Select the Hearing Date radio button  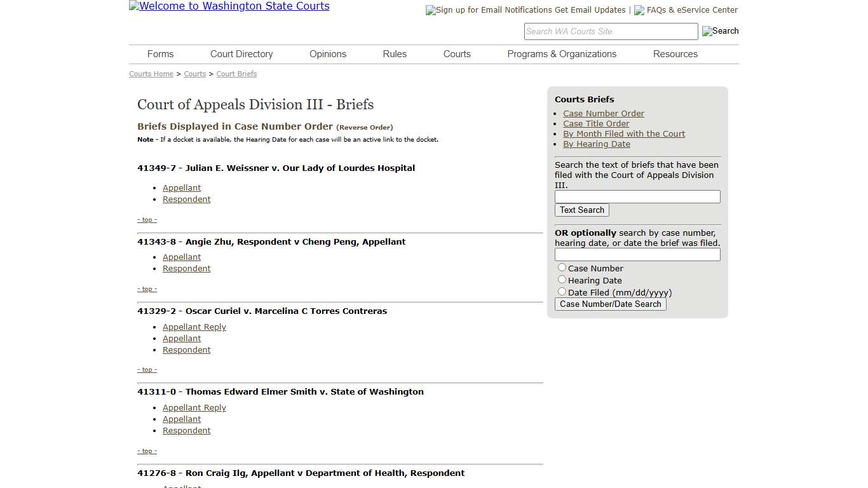point(562,279)
